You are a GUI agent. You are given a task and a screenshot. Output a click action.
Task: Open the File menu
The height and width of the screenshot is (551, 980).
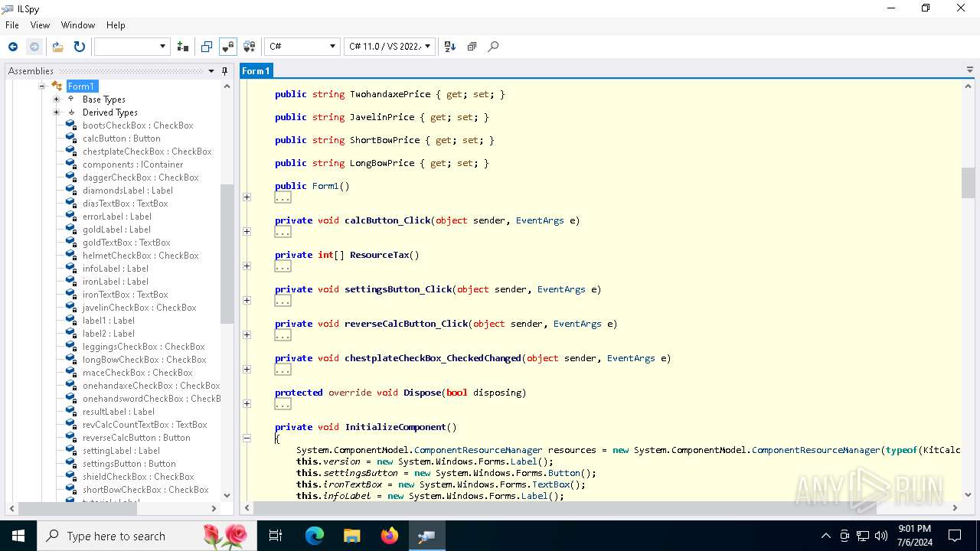(12, 25)
